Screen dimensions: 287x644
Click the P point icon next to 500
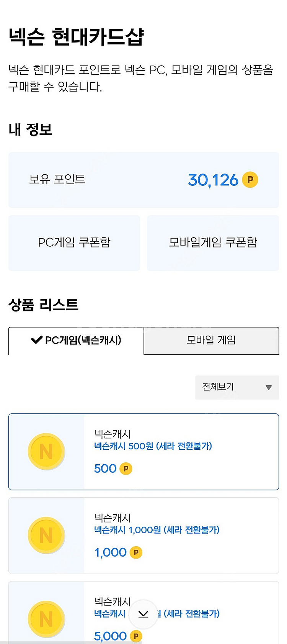coord(126,469)
